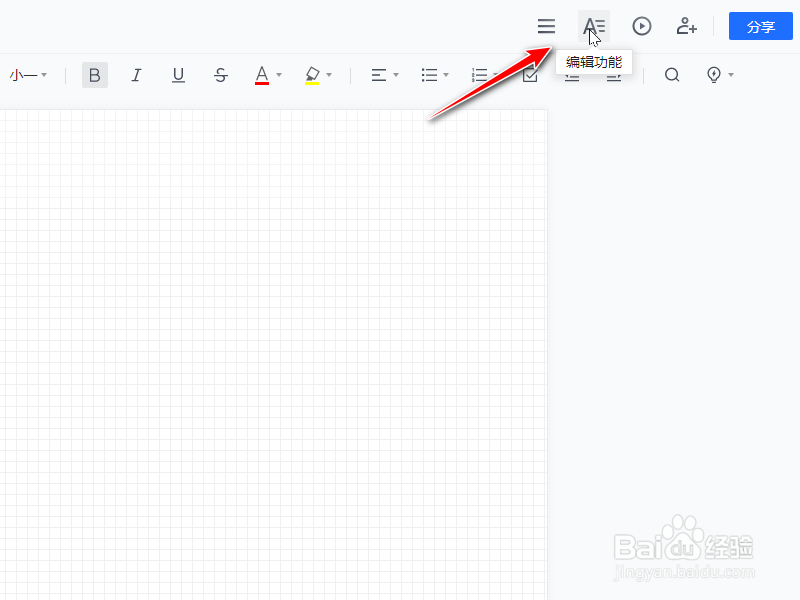Apply yellow highlight marker

pos(312,75)
